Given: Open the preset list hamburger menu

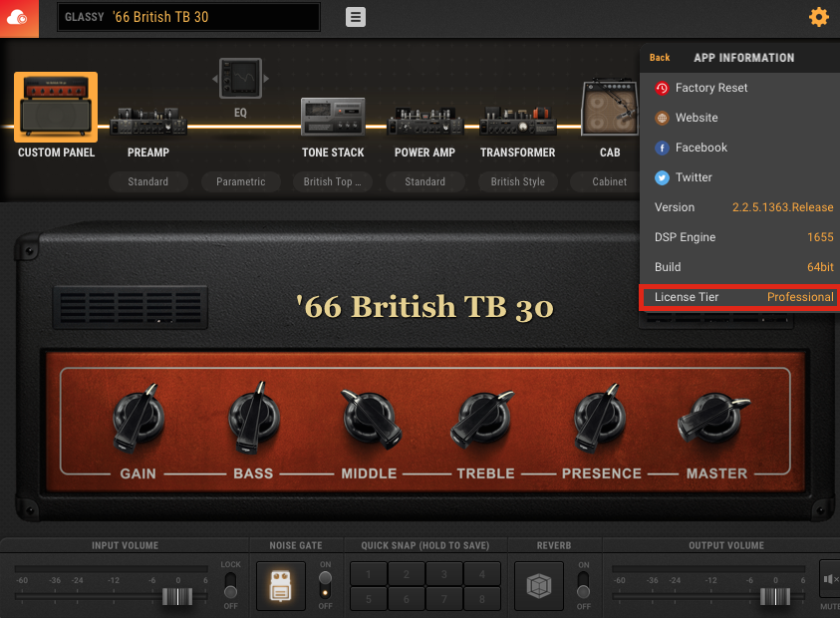Looking at the screenshot, I should click(x=356, y=17).
